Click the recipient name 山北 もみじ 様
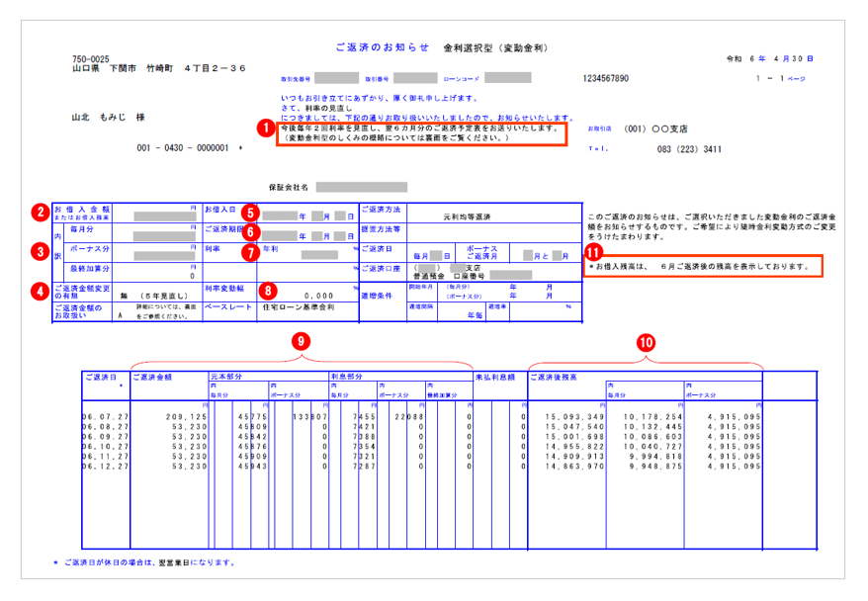Viewport: 868px width, 601px height. [x=108, y=118]
